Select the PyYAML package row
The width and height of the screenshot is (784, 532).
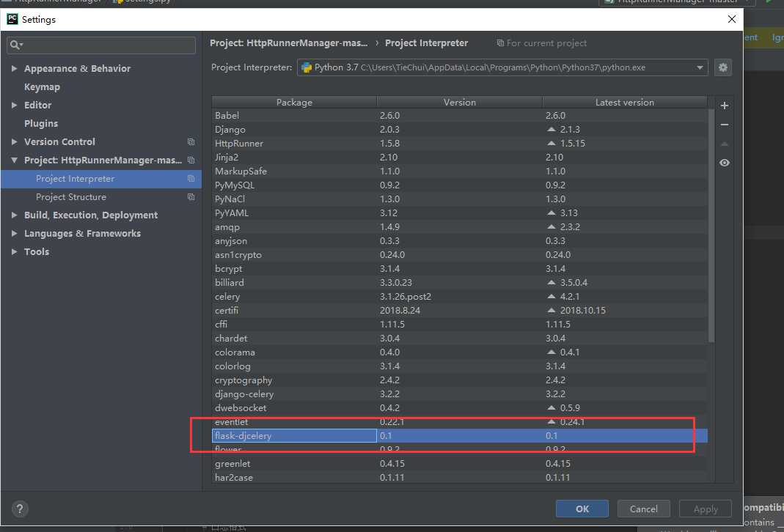pyautogui.click(x=460, y=213)
